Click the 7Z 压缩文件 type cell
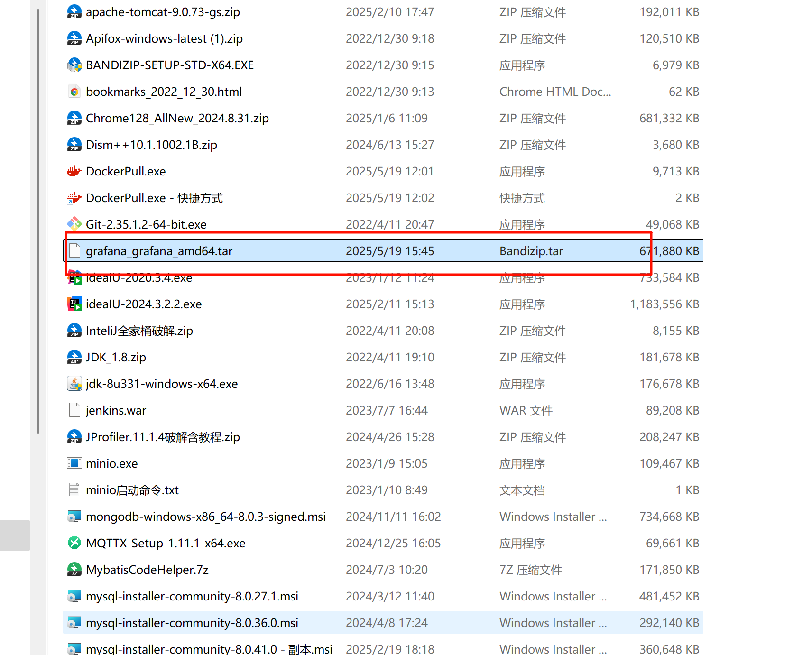 (x=531, y=570)
